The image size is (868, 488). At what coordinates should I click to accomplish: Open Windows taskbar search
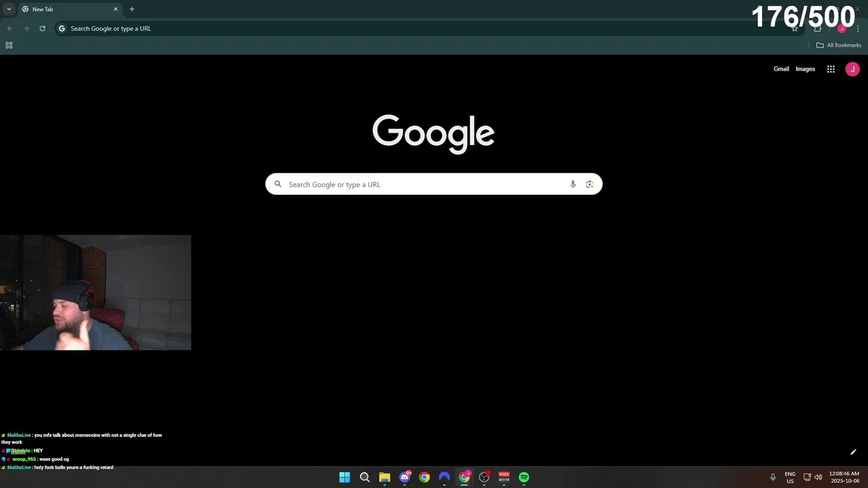tap(364, 477)
